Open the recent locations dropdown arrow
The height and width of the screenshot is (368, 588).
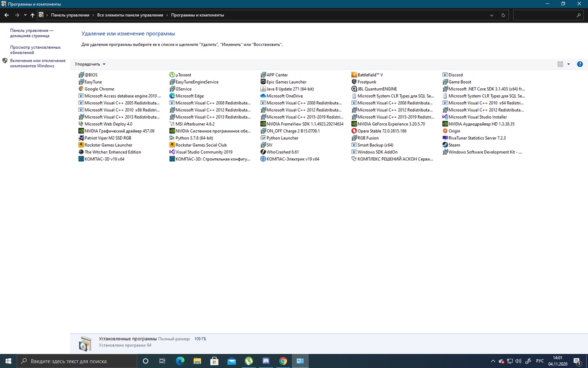pyautogui.click(x=25, y=15)
